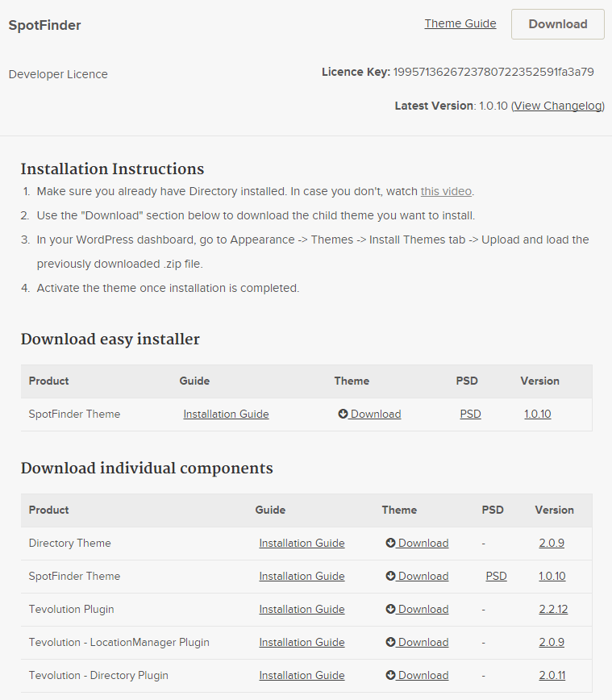Click the "Tevolution - LocationManager Plugin" product name
The width and height of the screenshot is (612, 700).
tap(119, 642)
